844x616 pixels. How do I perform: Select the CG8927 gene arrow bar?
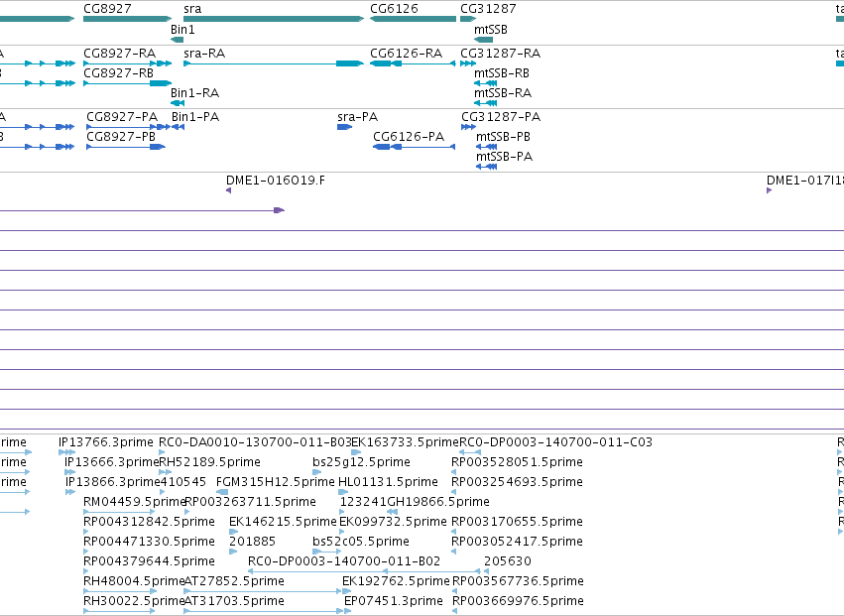[128, 19]
